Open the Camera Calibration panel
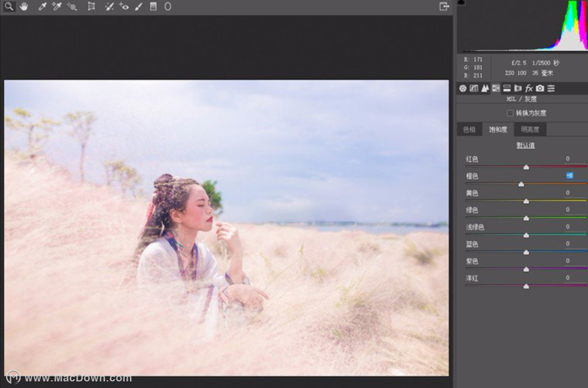The image size is (588, 388). tap(540, 88)
